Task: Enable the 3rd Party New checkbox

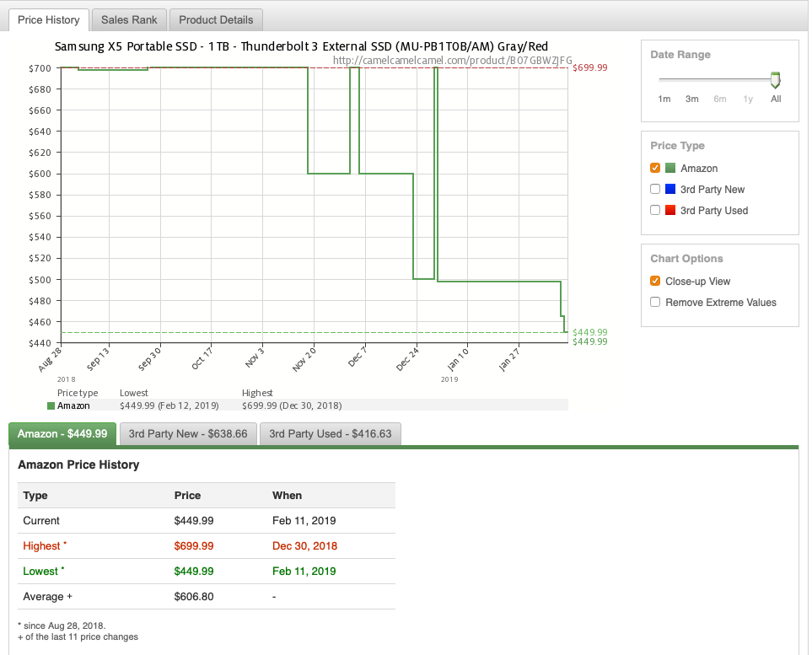Action: coord(655,189)
